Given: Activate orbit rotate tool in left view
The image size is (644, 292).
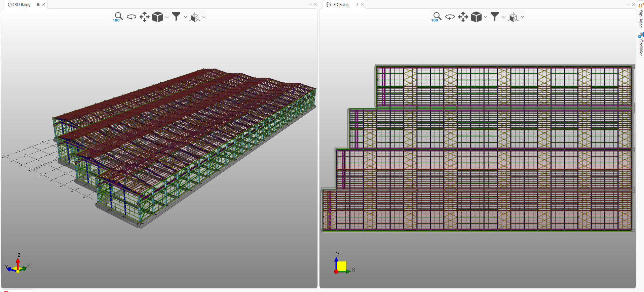Looking at the screenshot, I should (x=131, y=17).
